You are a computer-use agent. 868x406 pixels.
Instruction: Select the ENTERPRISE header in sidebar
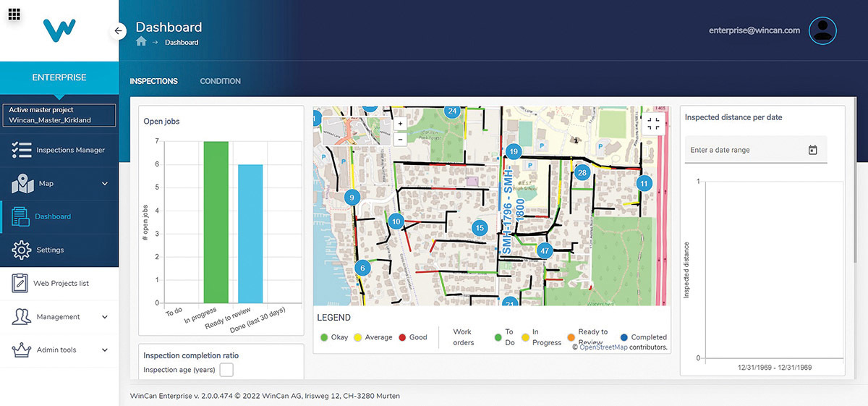coord(59,77)
